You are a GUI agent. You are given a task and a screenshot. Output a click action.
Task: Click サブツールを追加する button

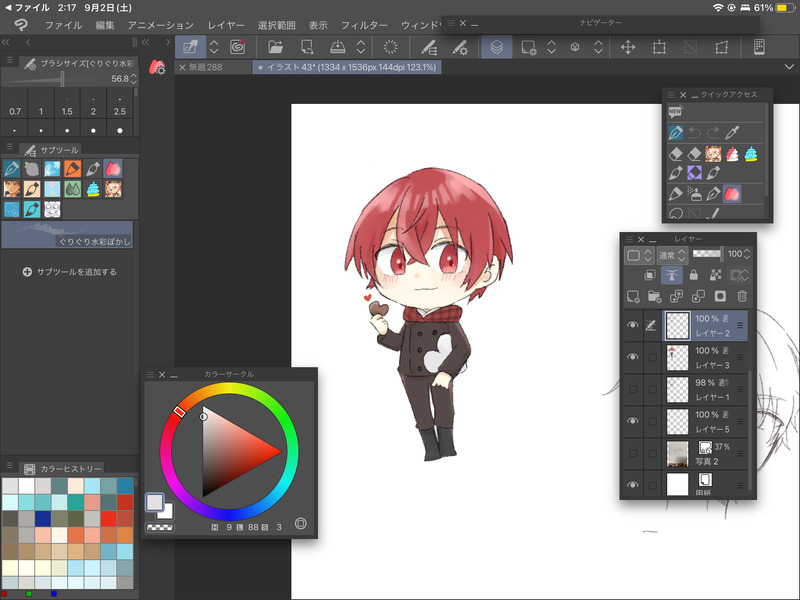(70, 272)
